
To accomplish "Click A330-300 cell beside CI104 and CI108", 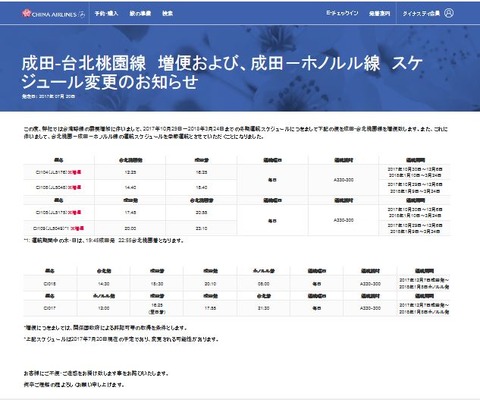I will pyautogui.click(x=343, y=180).
